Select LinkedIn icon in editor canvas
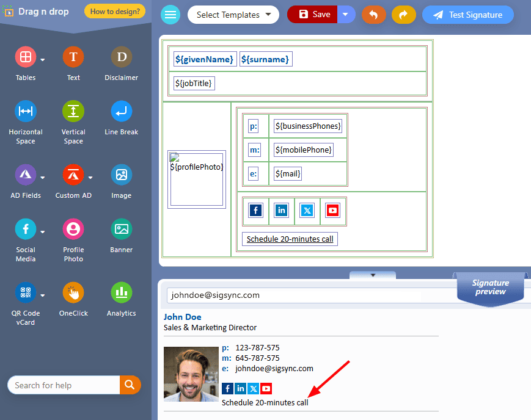Viewport: 531px width, 420px height. [282, 211]
